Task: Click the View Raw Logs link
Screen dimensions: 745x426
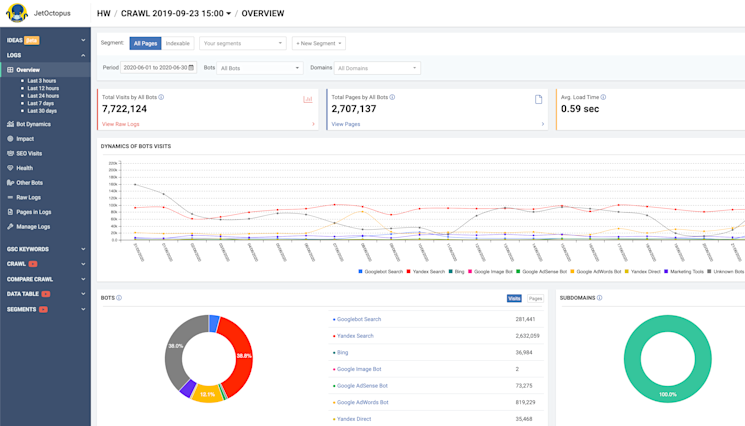Action: point(122,124)
